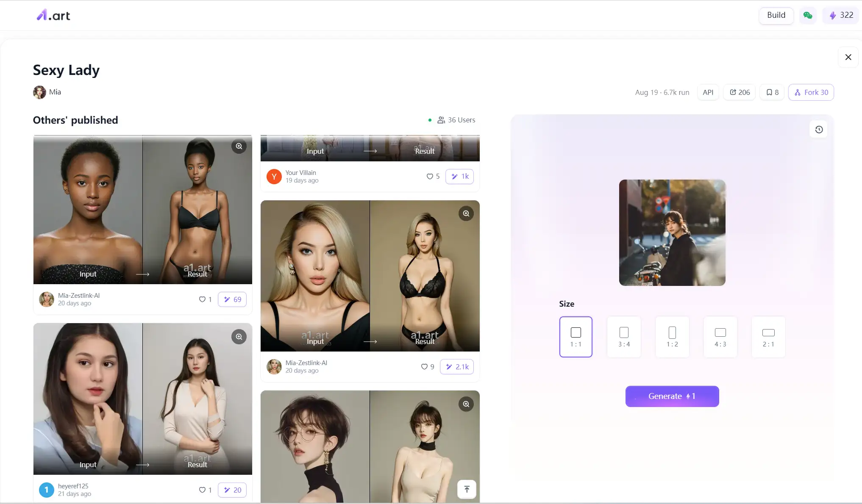862x504 pixels.
Task: Click the 'Aug 19 · 6.7k run' text
Action: coord(662,92)
